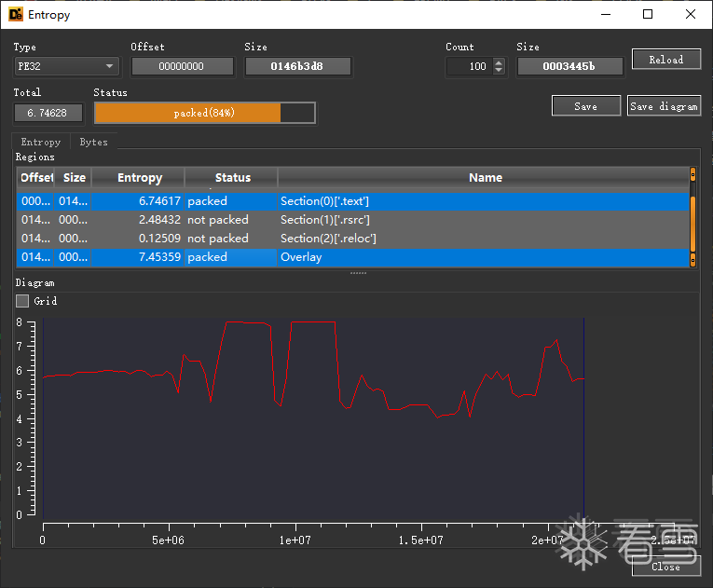Decrease Count with the down arrow

[x=499, y=70]
